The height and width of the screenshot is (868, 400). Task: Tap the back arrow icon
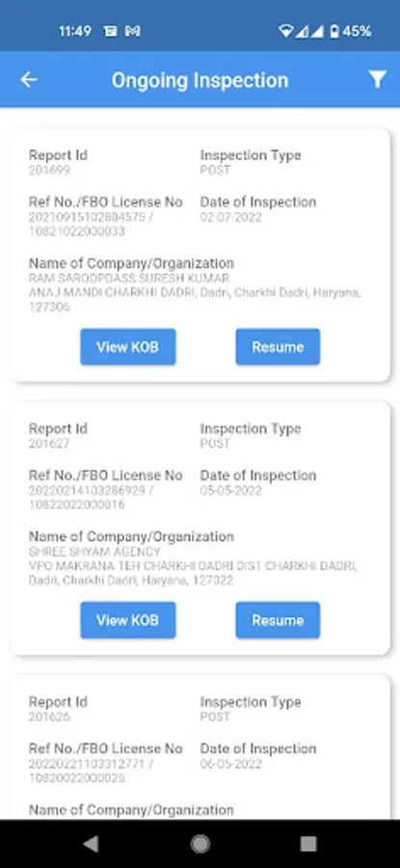[x=29, y=80]
